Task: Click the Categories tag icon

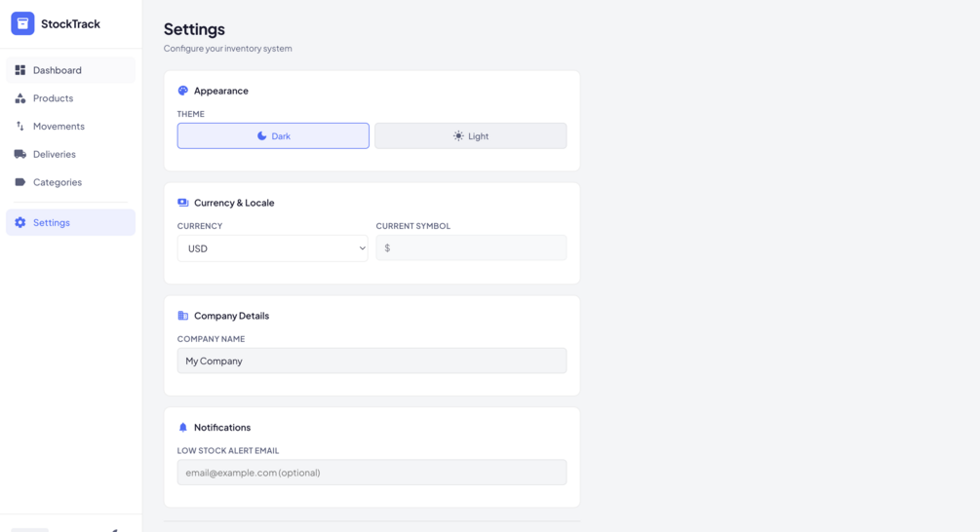Action: (x=20, y=182)
